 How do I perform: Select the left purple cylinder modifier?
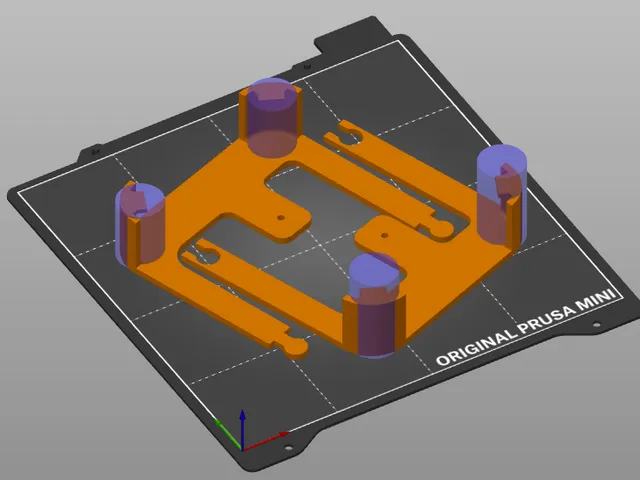tap(140, 224)
